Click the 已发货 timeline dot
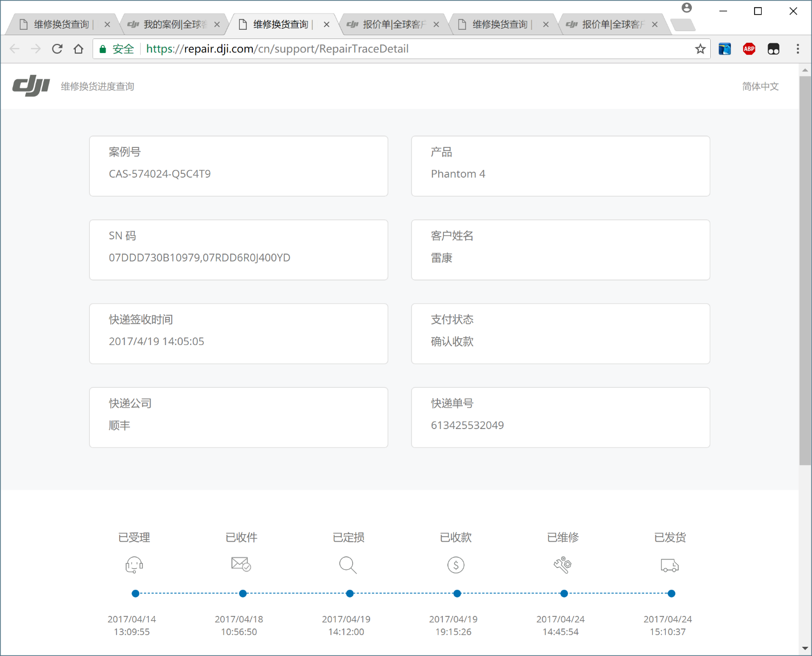 671,594
